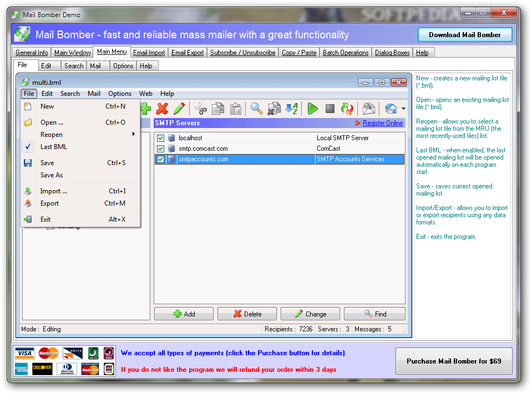Switch to the Batch Operations tab
The image size is (532, 394).
(346, 53)
